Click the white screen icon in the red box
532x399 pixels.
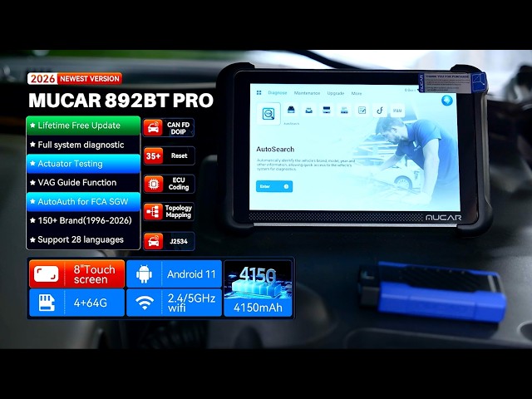pyautogui.click(x=47, y=274)
